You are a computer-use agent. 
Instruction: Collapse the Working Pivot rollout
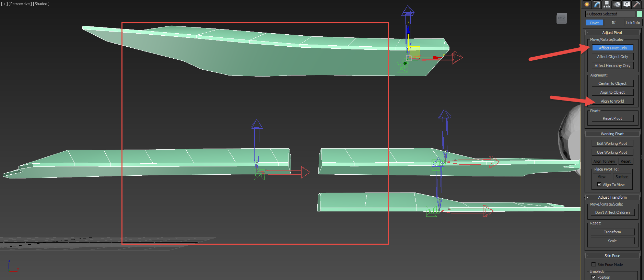coord(612,134)
